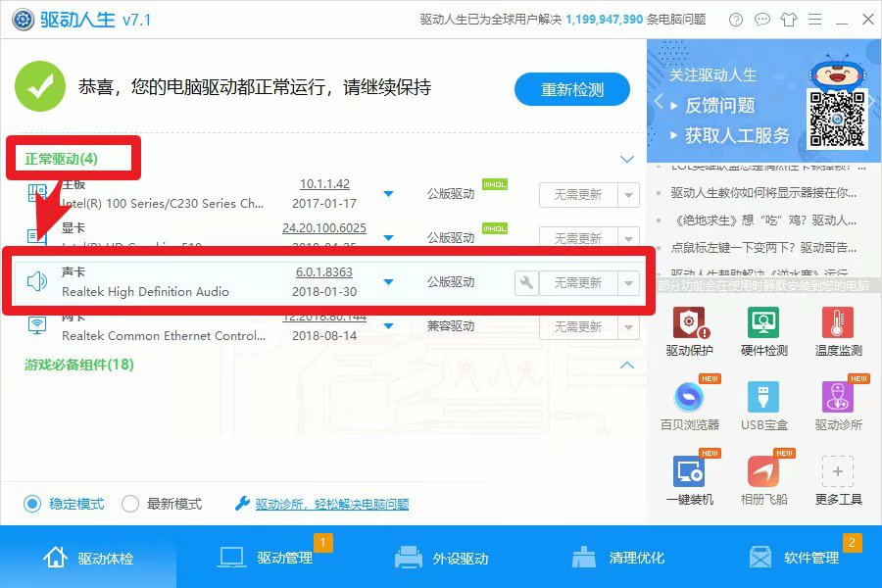The height and width of the screenshot is (588, 882).
Task: Switch to 软件管理 tab
Action: pos(794,557)
